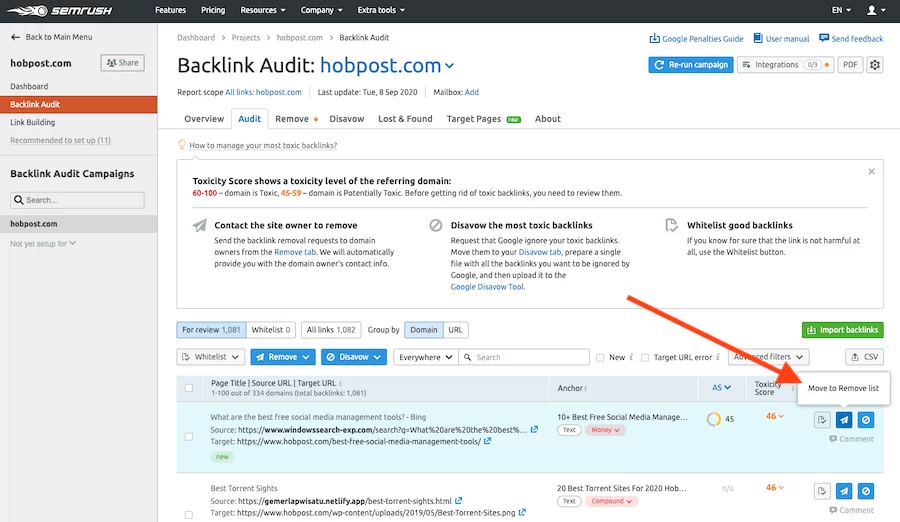Show Whitelist 0 links

(271, 330)
